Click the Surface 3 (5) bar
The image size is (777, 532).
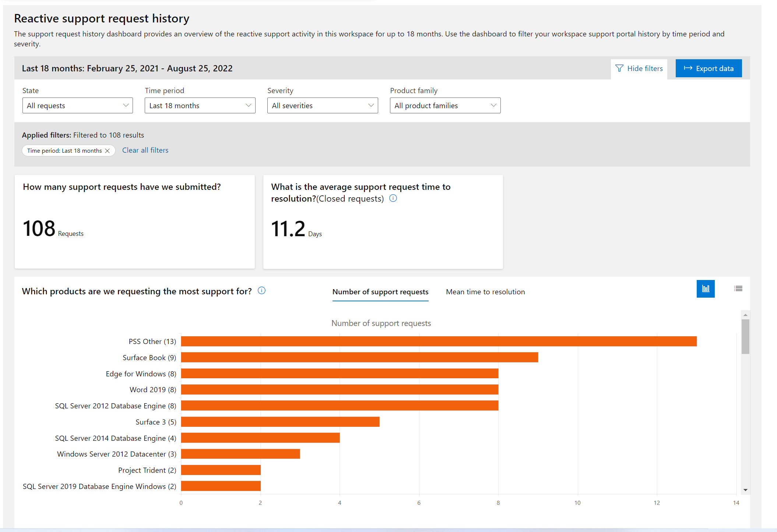click(x=280, y=422)
